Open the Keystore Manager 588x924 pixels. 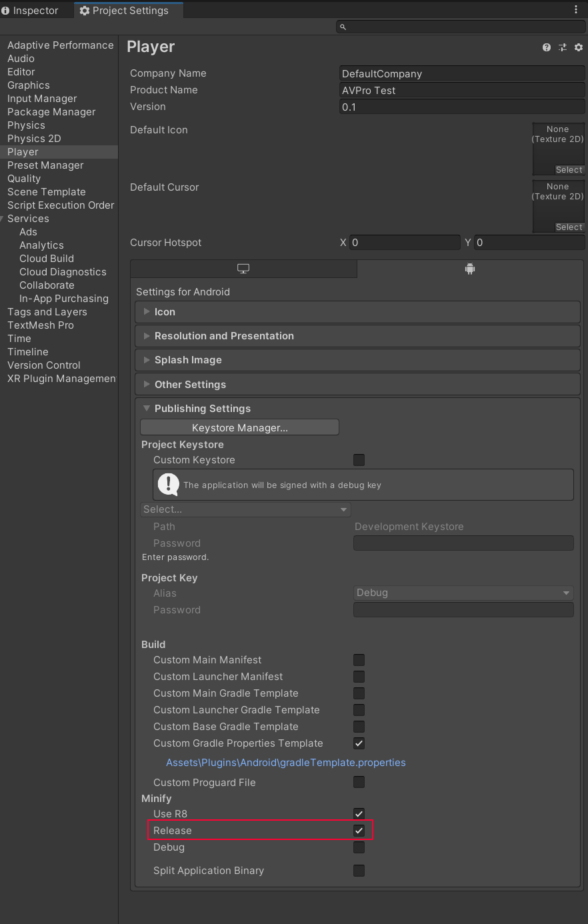point(239,427)
